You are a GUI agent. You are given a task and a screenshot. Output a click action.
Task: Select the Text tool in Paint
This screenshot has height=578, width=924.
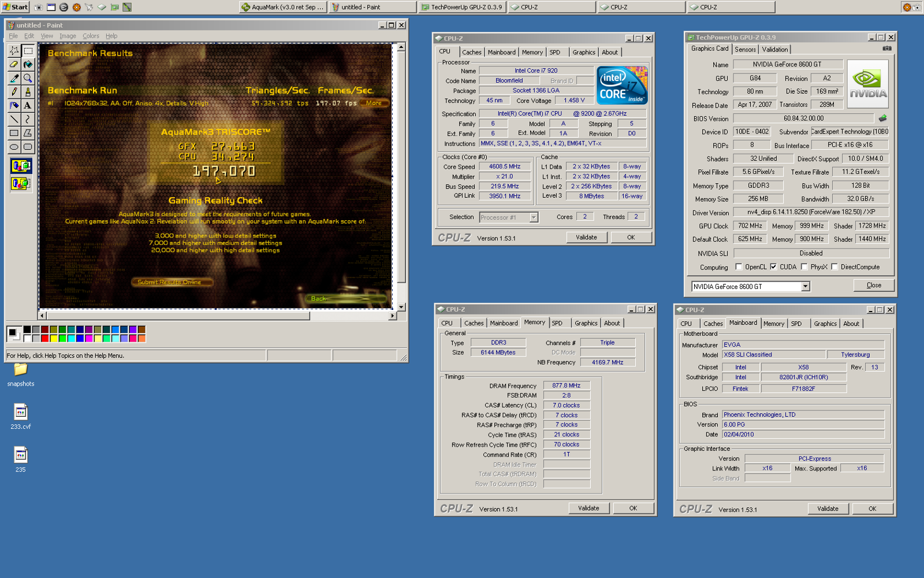pos(28,106)
